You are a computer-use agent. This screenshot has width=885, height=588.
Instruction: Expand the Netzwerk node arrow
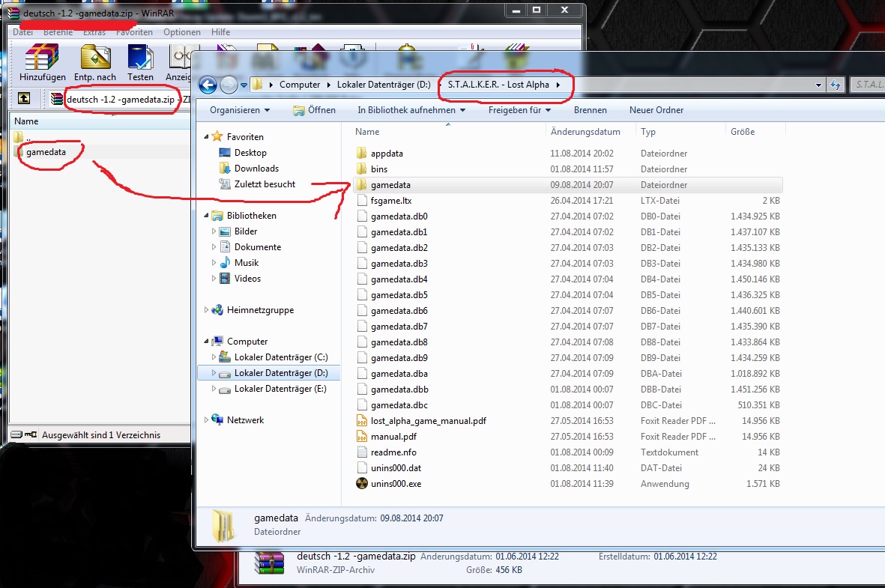(x=206, y=419)
